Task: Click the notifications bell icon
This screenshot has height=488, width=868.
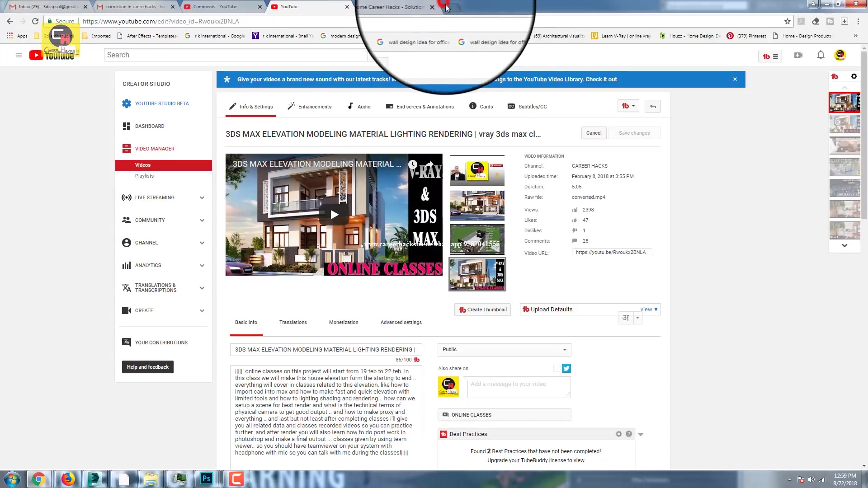Action: 821,55
